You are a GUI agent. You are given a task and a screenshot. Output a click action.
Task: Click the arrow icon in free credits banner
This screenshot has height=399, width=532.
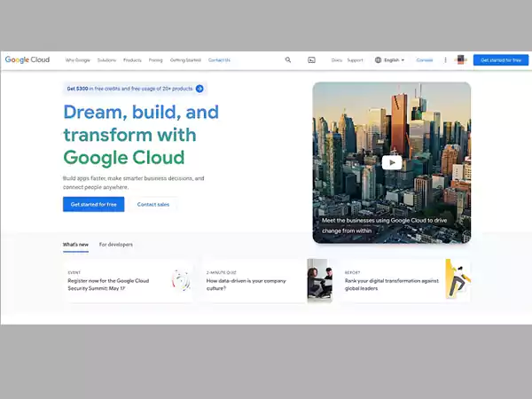[199, 89]
